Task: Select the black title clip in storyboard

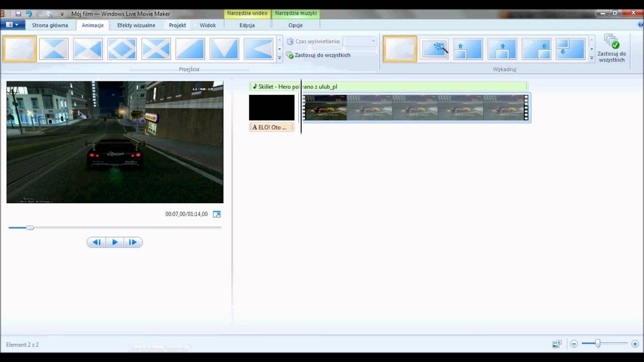Action: (x=272, y=108)
